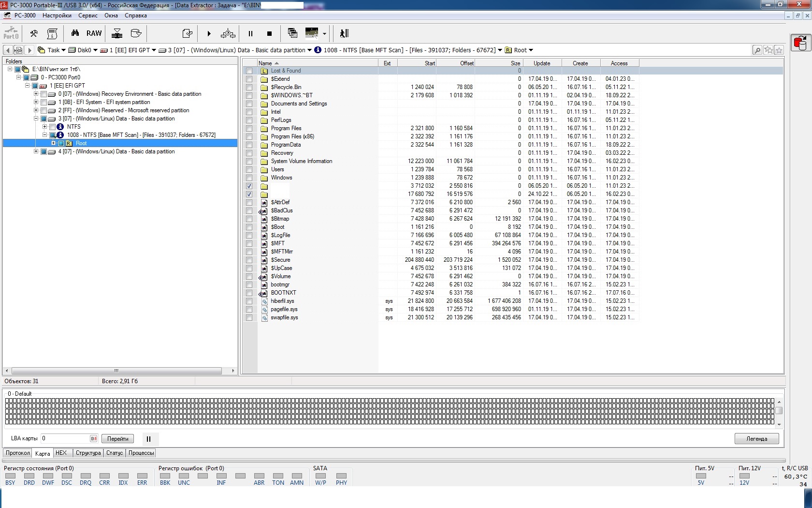Pause the process from the toolbar

tap(250, 33)
